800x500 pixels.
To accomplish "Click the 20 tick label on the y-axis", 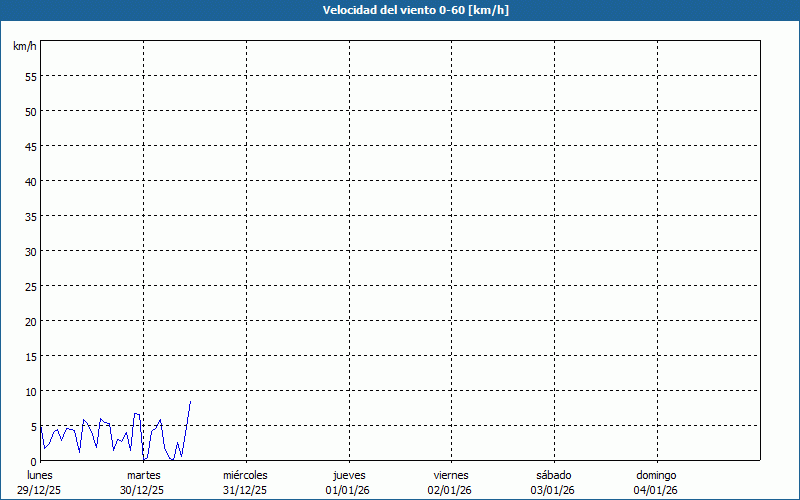I will coord(30,321).
